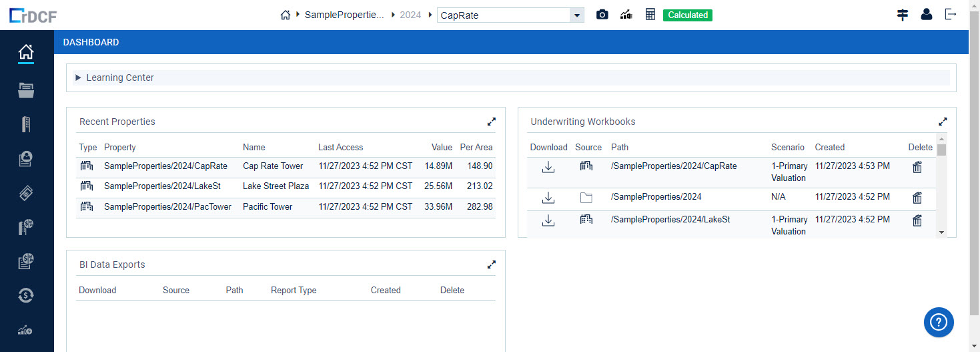Delete the /SampleProperties/2024 folder workbook
The width and height of the screenshot is (980, 352).
917,198
